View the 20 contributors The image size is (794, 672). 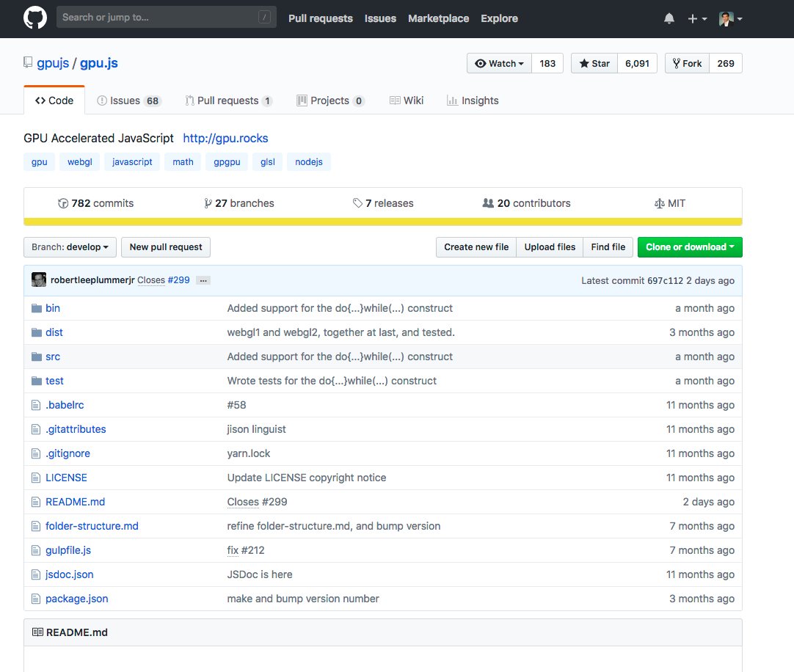(526, 203)
